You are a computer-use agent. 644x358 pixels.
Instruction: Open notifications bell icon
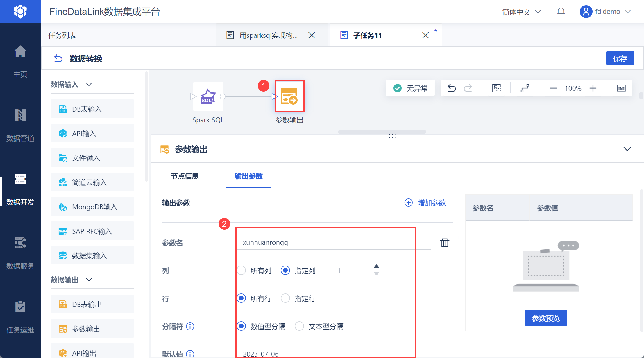coord(561,12)
